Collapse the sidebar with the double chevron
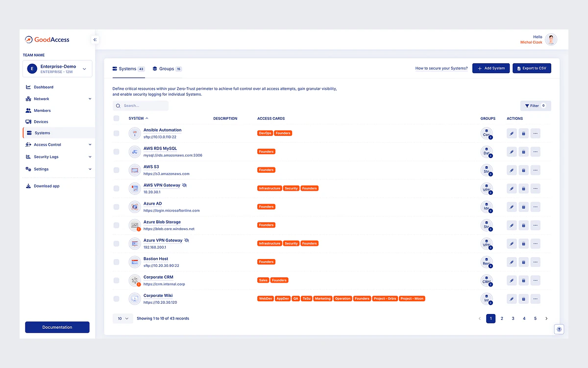Screen dimensions: 588x368 (95, 40)
